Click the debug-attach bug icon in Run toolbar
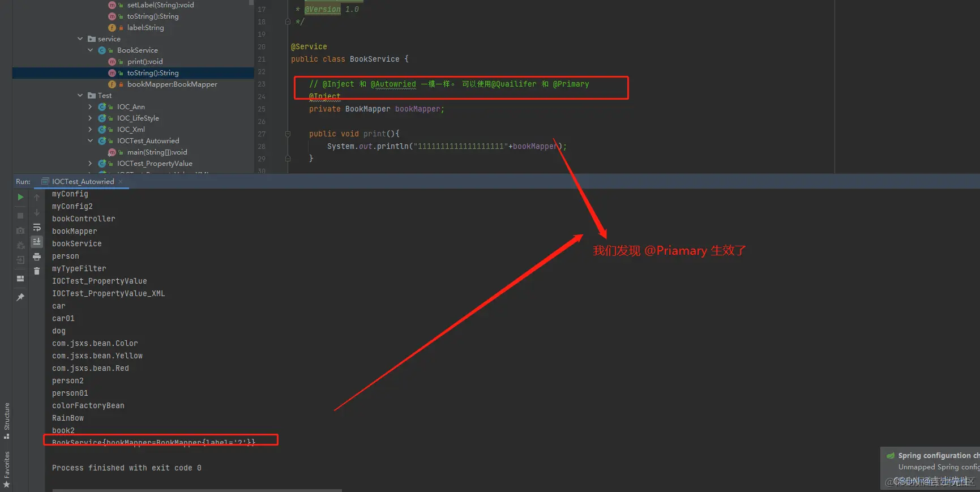Image resolution: width=980 pixels, height=492 pixels. (x=20, y=245)
